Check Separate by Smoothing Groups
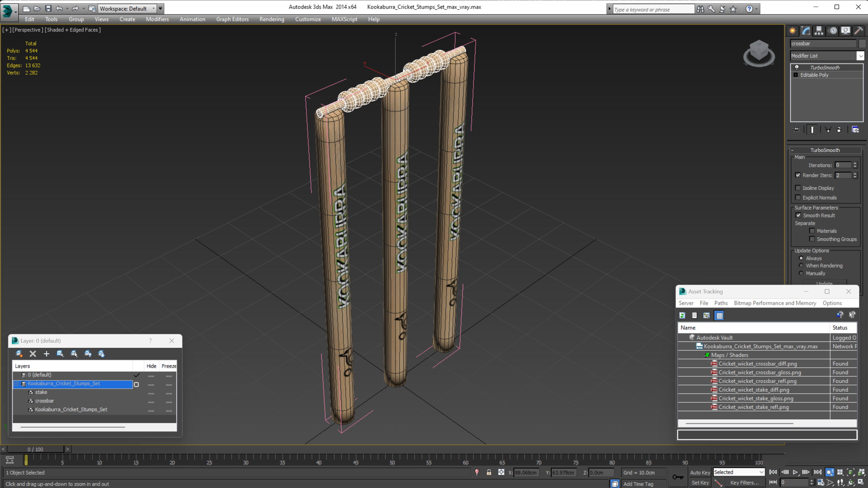Image resolution: width=868 pixels, height=488 pixels. [x=812, y=239]
